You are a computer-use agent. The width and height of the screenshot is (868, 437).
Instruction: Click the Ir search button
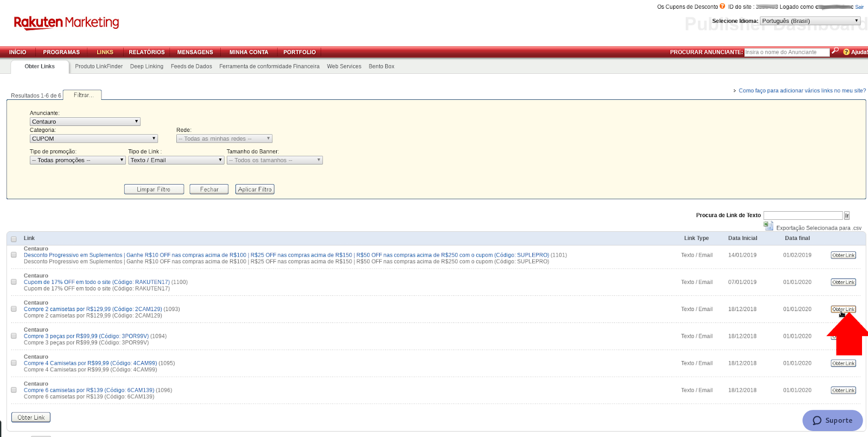847,216
